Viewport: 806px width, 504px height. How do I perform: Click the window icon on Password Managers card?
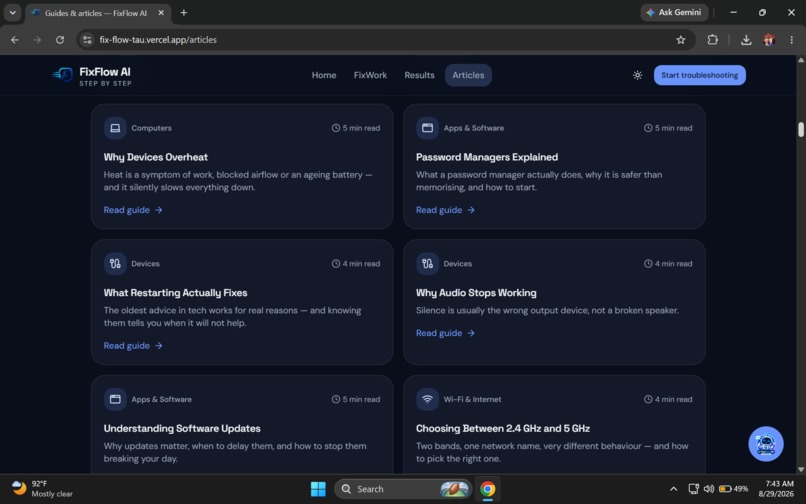click(x=427, y=128)
